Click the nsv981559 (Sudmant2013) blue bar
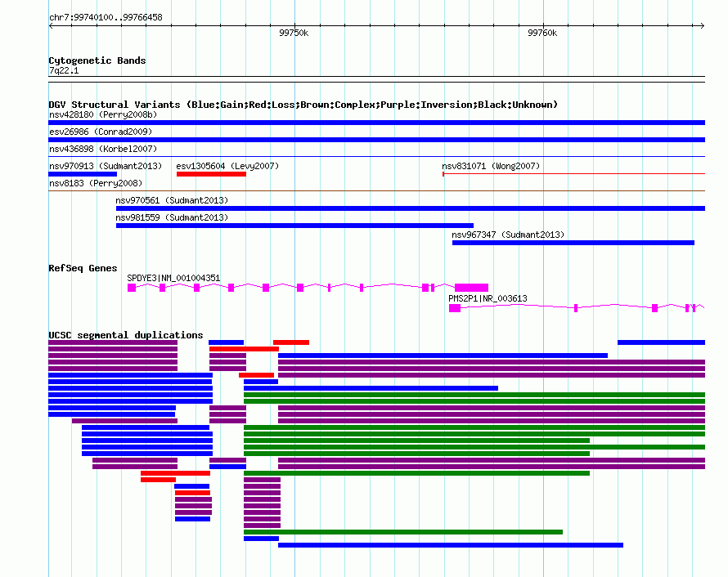 294,226
